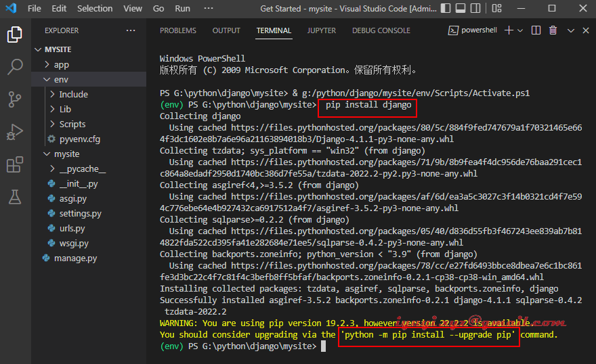Kill terminal with the trash icon
This screenshot has height=364, width=596.
(x=553, y=30)
